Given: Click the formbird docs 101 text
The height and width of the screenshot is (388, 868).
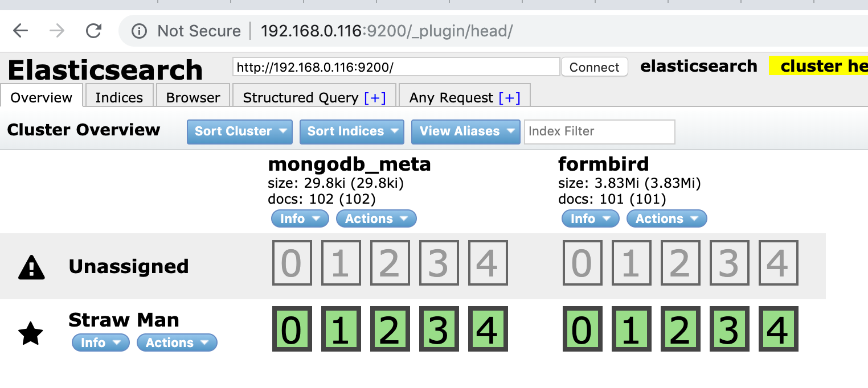Looking at the screenshot, I should click(x=612, y=199).
